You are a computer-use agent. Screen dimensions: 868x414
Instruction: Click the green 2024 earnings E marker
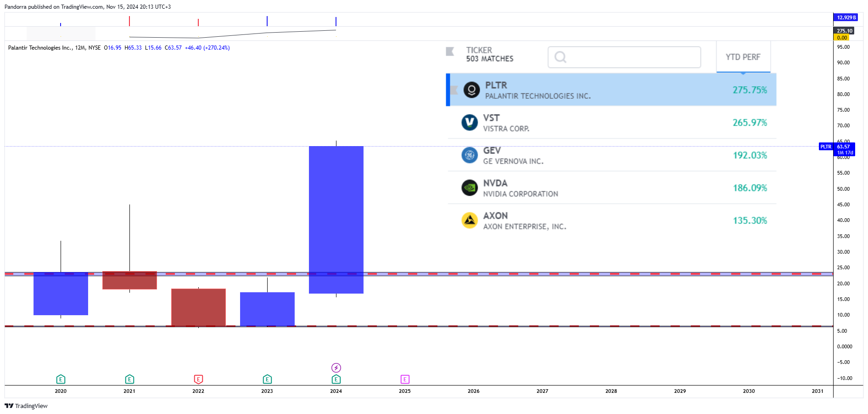336,379
